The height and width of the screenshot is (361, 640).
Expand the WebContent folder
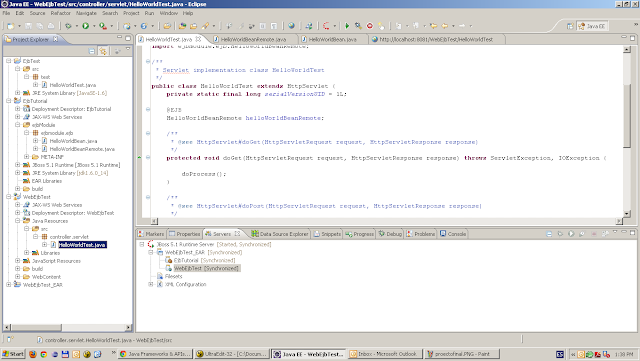coord(18,276)
